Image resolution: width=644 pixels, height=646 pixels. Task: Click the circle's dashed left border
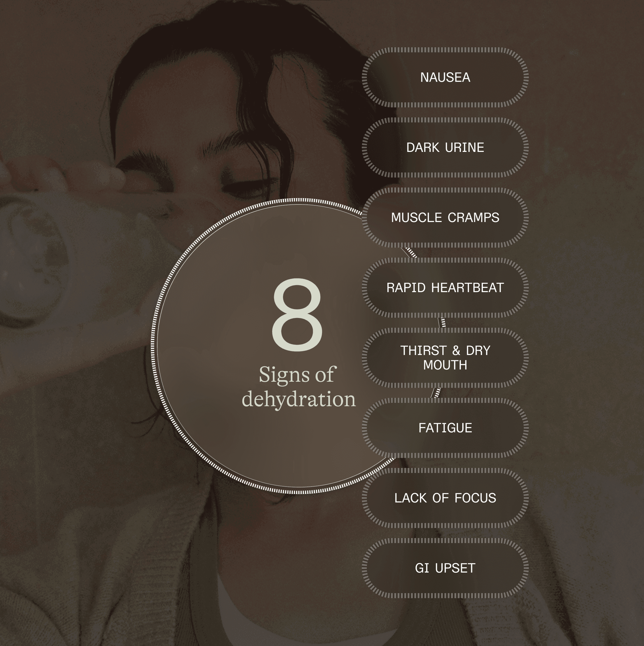tap(154, 346)
